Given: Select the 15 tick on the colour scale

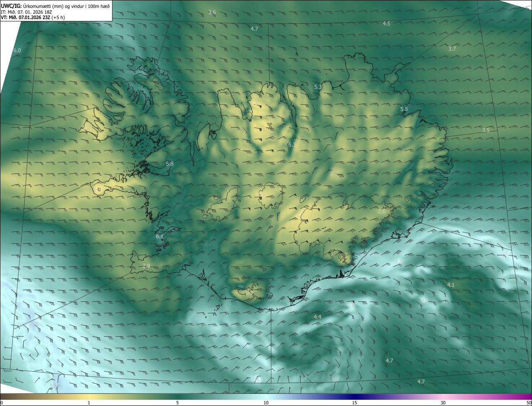Looking at the screenshot, I should [x=355, y=403].
